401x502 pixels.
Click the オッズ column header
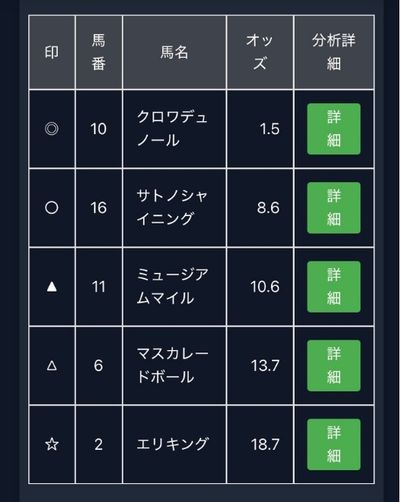(x=260, y=52)
